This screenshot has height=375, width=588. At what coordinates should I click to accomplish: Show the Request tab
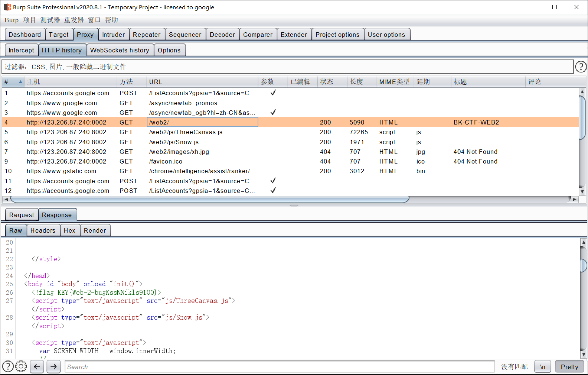[22, 215]
